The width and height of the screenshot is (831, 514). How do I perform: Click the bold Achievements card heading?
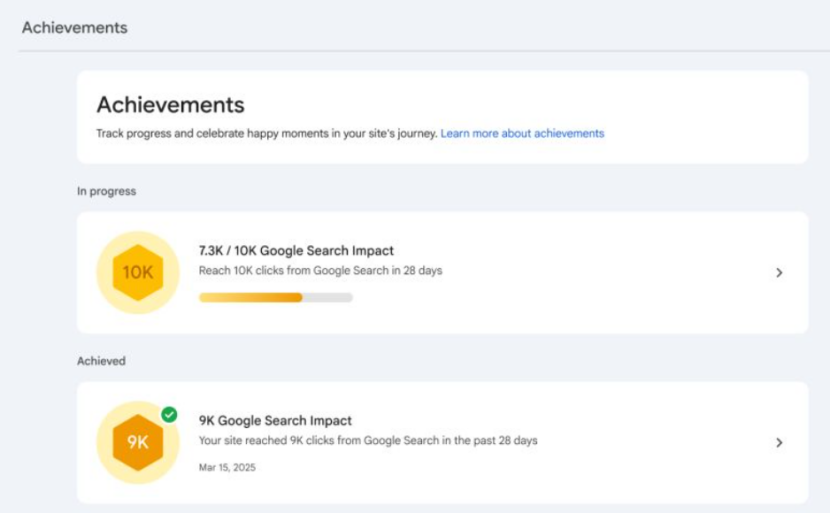(x=170, y=105)
